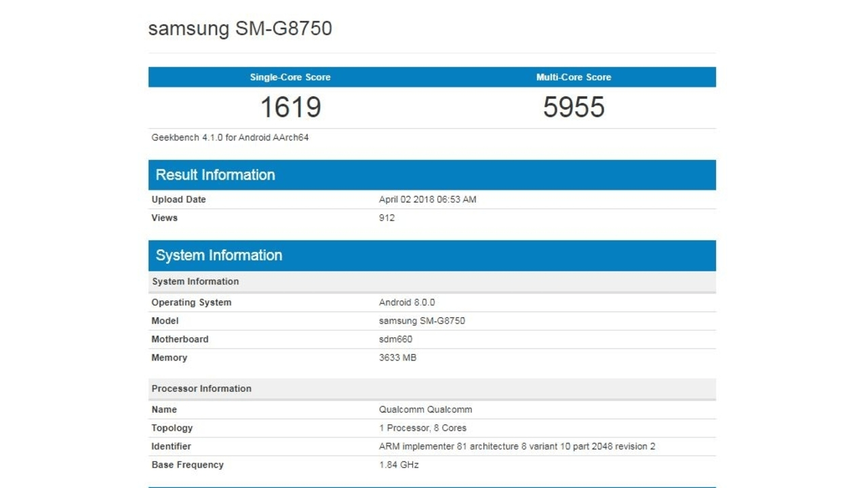Select the Topology label
The width and height of the screenshot is (868, 488).
click(x=172, y=428)
